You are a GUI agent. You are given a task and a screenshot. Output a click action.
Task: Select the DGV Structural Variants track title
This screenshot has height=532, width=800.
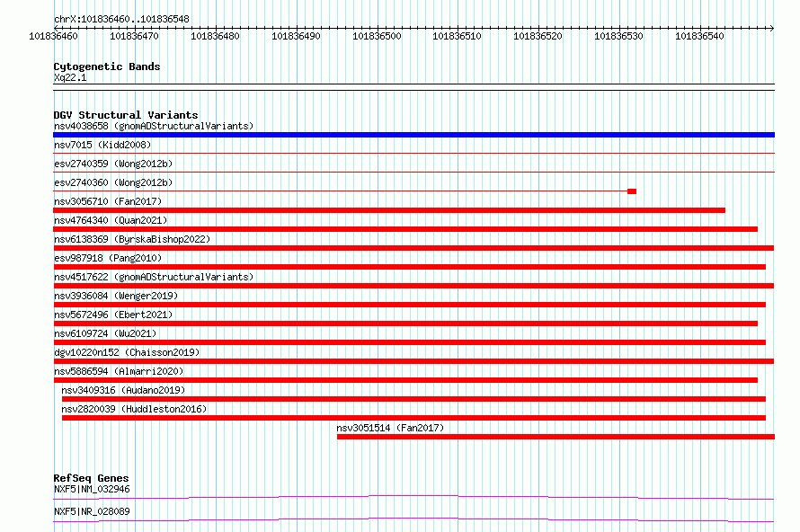[x=126, y=115]
